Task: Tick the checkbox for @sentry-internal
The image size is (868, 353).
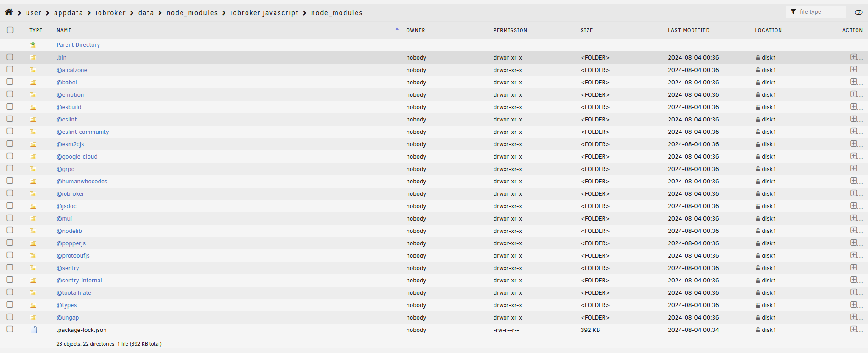Action: click(10, 280)
